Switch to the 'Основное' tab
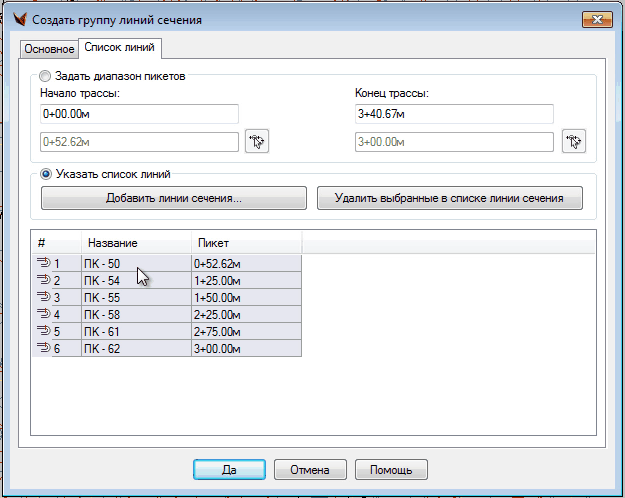The height and width of the screenshot is (498, 625). [49, 49]
